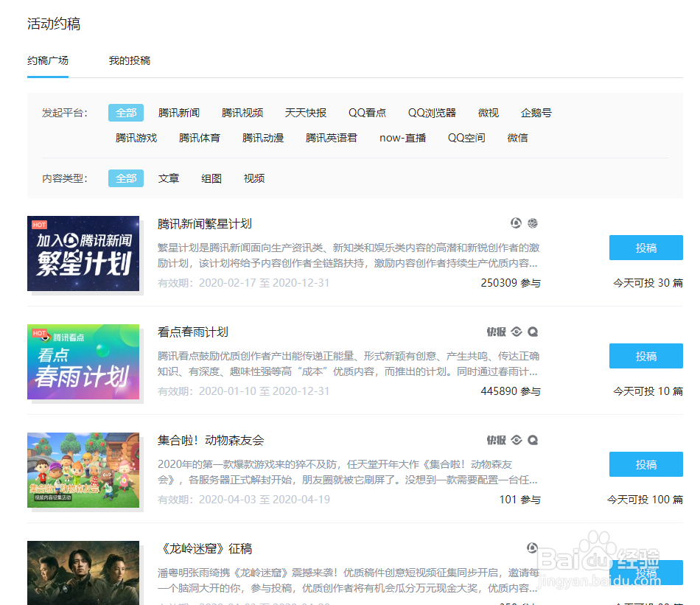Click 250309 参与 count text

[511, 283]
